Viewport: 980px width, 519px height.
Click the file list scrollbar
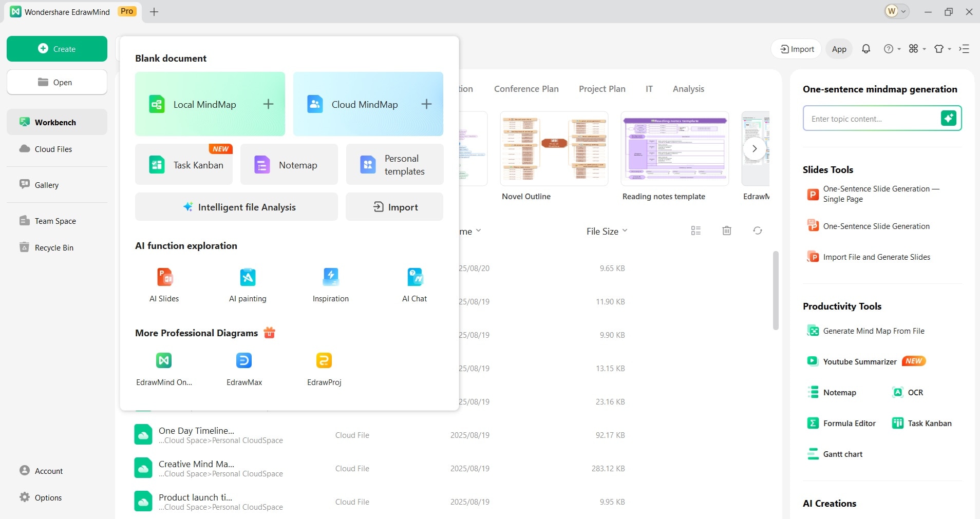tap(776, 291)
